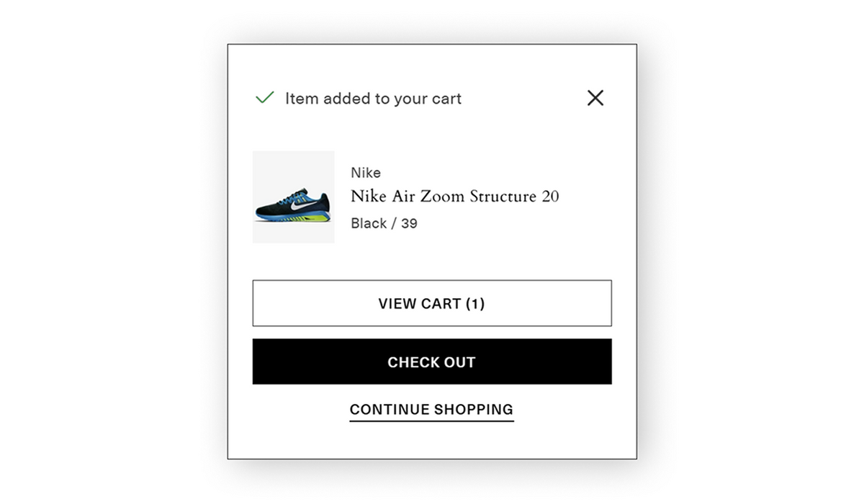864x504 pixels.
Task: Click the View Cart (1) button
Action: point(432,303)
